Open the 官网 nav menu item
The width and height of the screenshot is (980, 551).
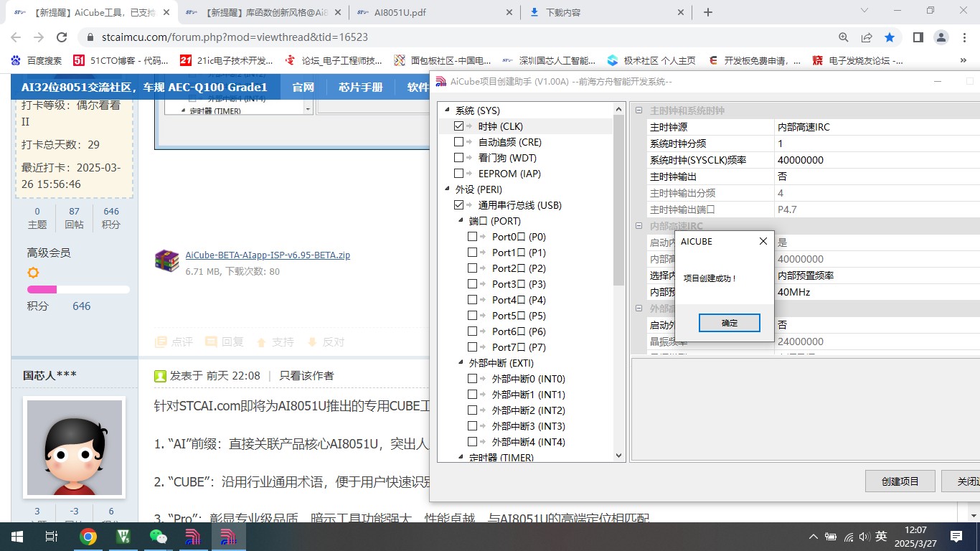coord(303,88)
